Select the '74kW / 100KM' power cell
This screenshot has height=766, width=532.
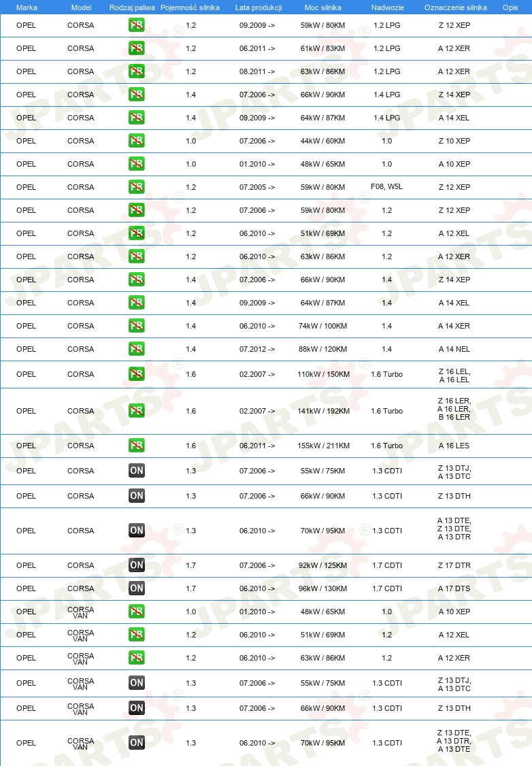point(323,326)
